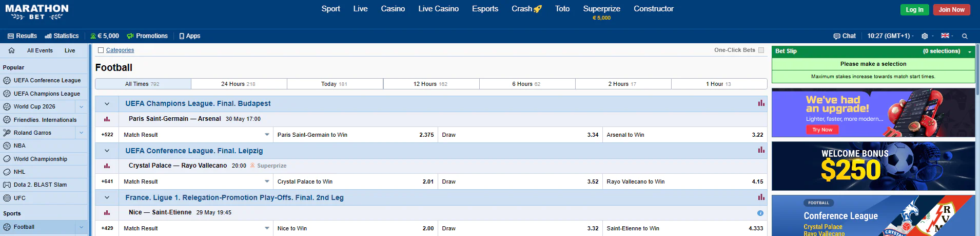The height and width of the screenshot is (236, 980).
Task: Open the Sport menu
Action: (330, 9)
